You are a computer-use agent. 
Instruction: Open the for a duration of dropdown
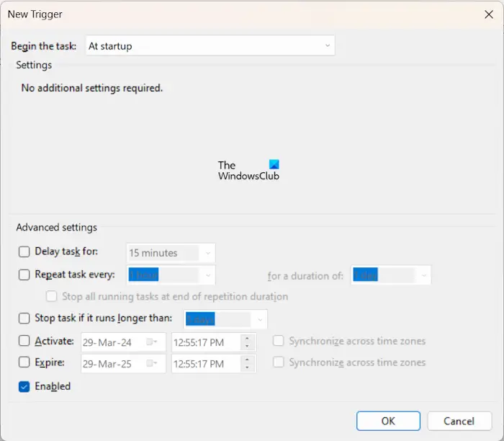[391, 275]
